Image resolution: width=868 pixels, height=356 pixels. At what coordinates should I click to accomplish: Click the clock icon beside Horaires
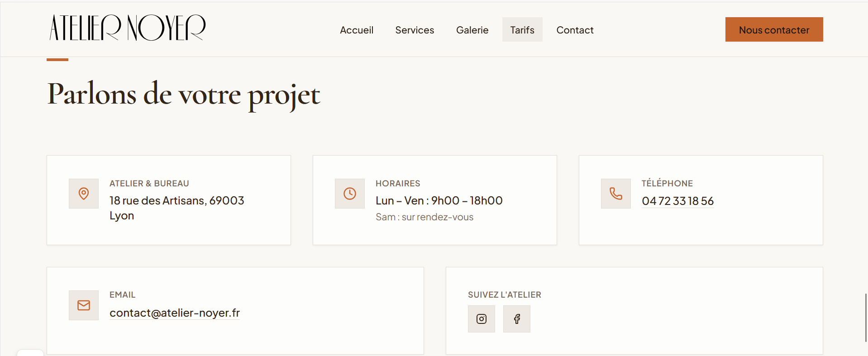coord(350,194)
